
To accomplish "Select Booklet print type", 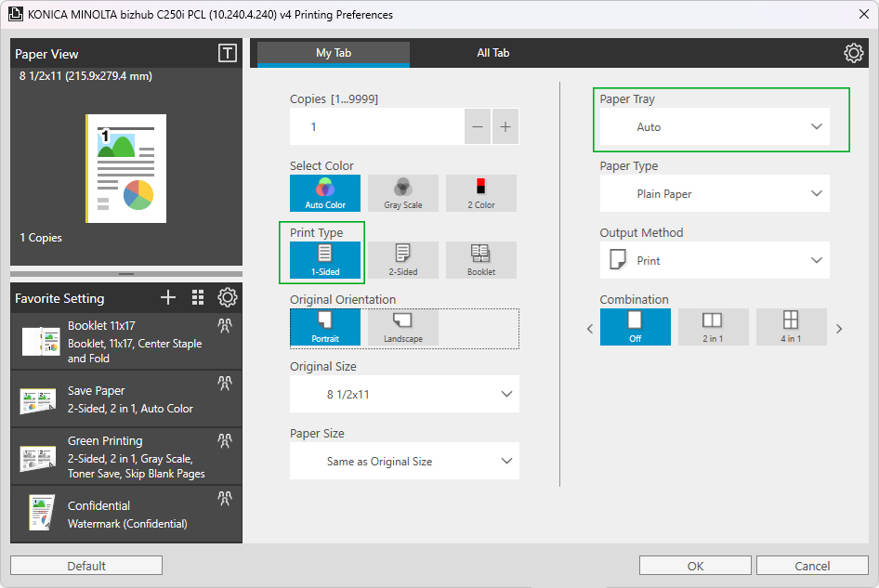I will pos(480,260).
